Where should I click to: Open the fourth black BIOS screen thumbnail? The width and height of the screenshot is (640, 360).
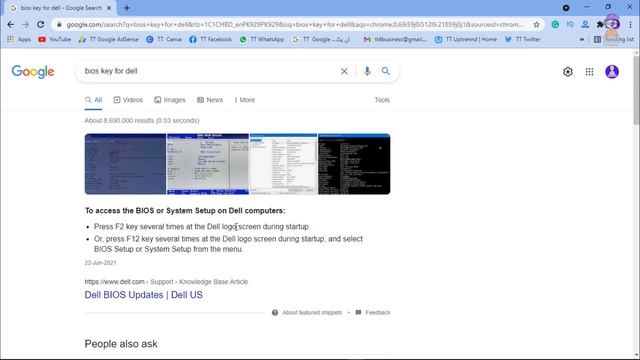pos(354,164)
